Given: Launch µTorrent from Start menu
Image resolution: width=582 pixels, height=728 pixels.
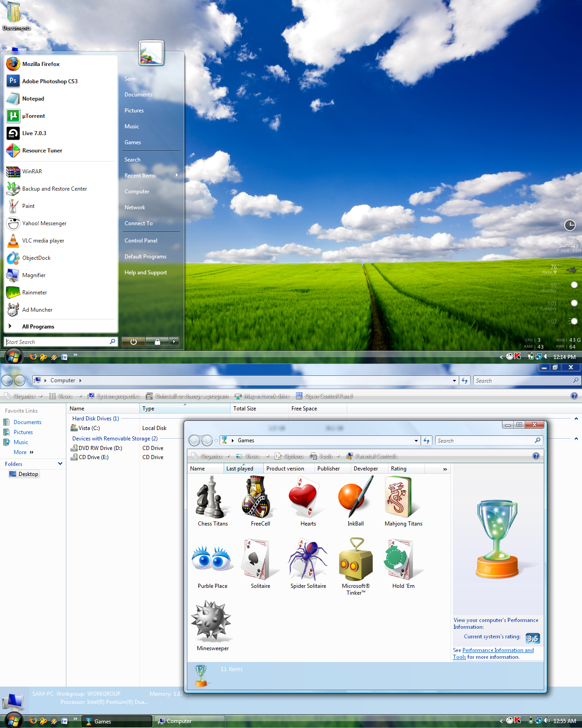Looking at the screenshot, I should click(x=61, y=116).
